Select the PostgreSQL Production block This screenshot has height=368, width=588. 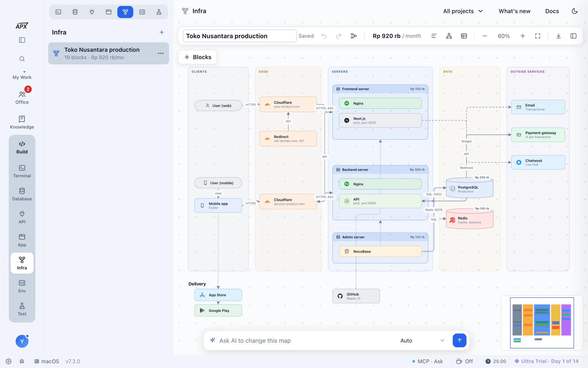(x=469, y=188)
